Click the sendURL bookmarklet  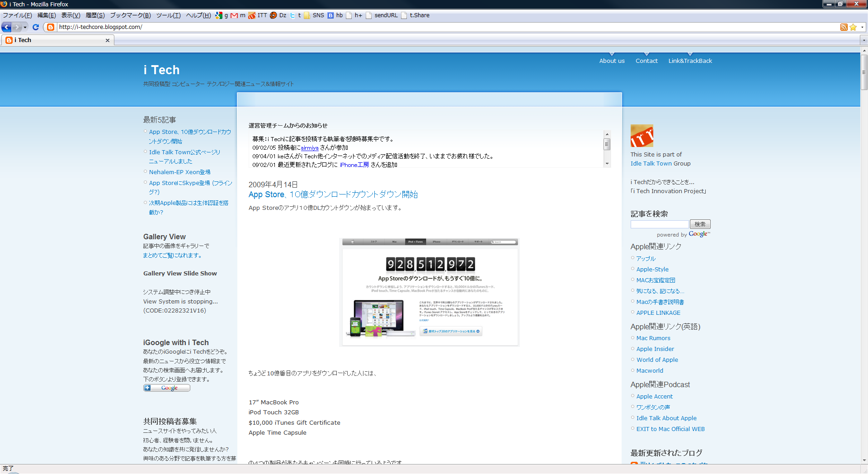pos(382,15)
